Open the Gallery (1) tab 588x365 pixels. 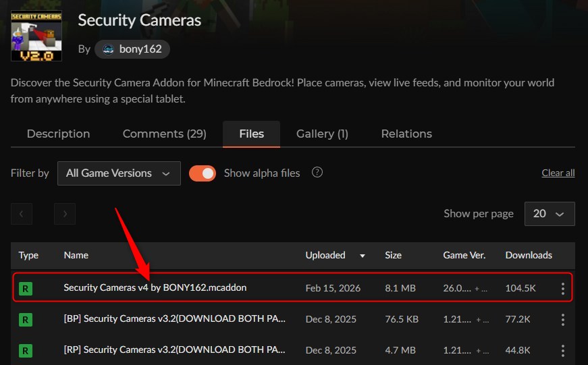322,134
